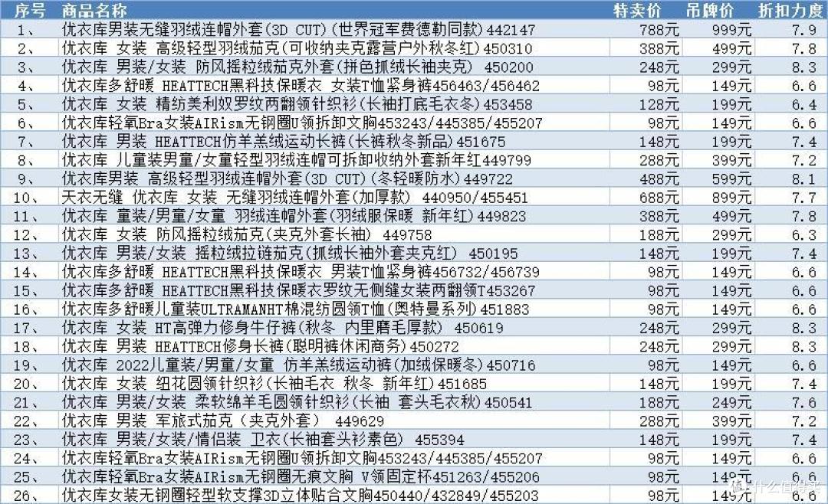Select product name ending in 449799
The height and width of the screenshot is (504, 828).
296,160
